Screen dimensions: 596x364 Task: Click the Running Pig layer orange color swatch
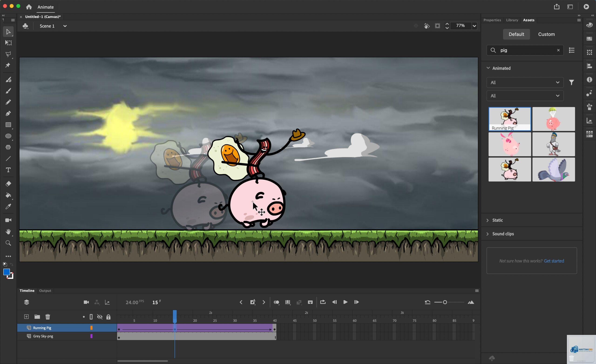click(91, 328)
